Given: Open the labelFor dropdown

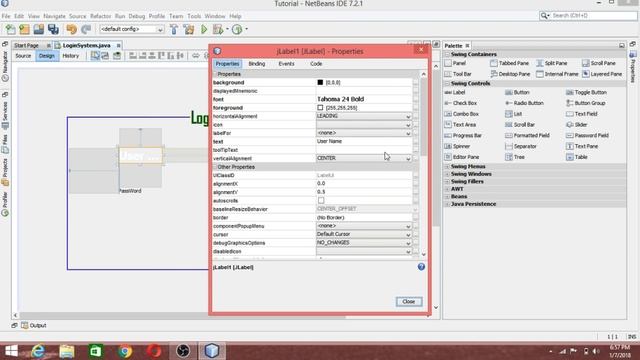Looking at the screenshot, I should 364,133.
